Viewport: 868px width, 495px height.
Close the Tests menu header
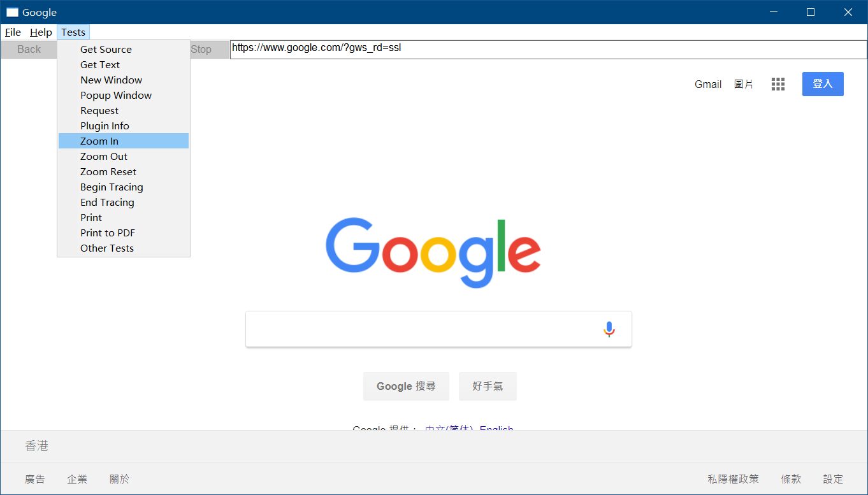tap(73, 32)
